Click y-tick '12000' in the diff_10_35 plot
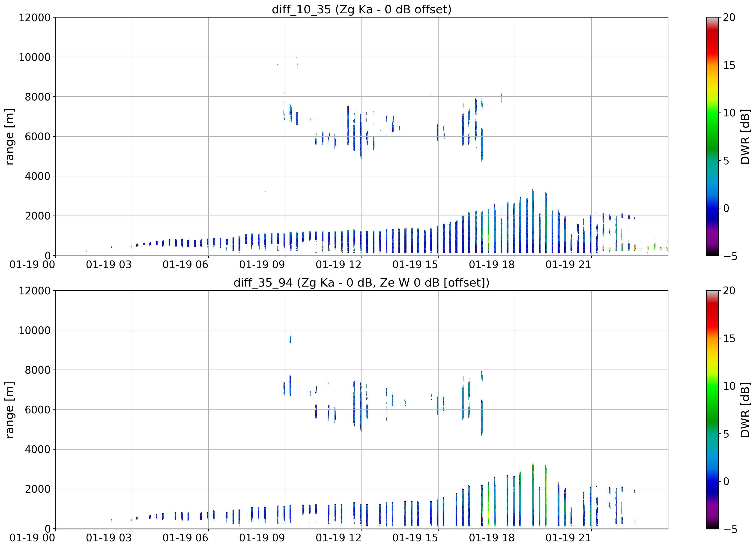Image resolution: width=756 pixels, height=548 pixels. click(x=35, y=17)
